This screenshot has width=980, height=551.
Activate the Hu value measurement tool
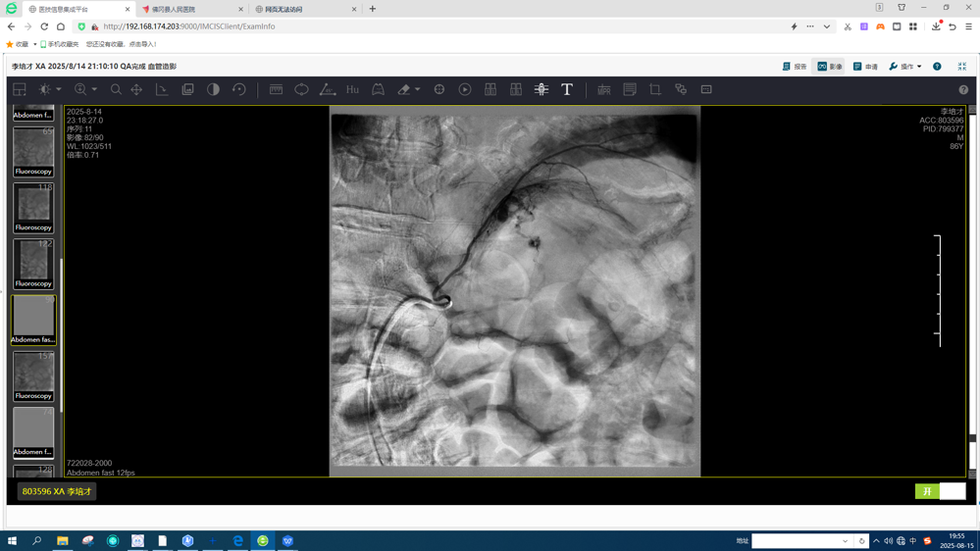352,89
